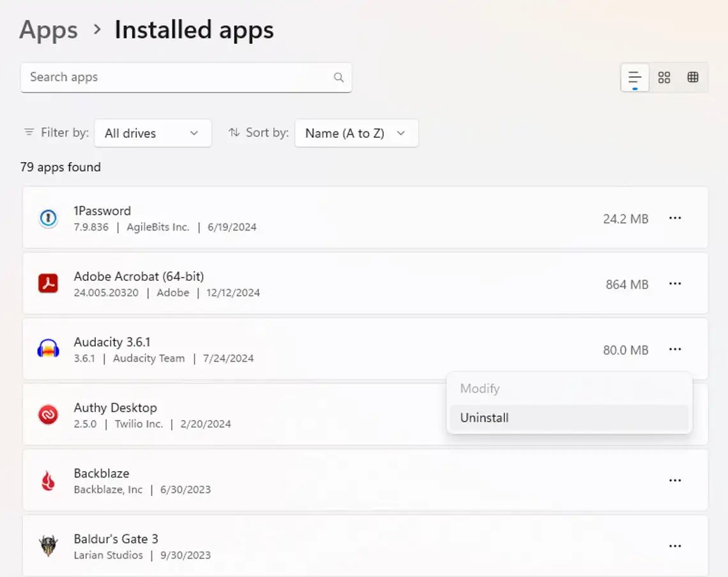Select Modify in the context menu
Viewport: 728px width, 577px height.
[x=480, y=389]
